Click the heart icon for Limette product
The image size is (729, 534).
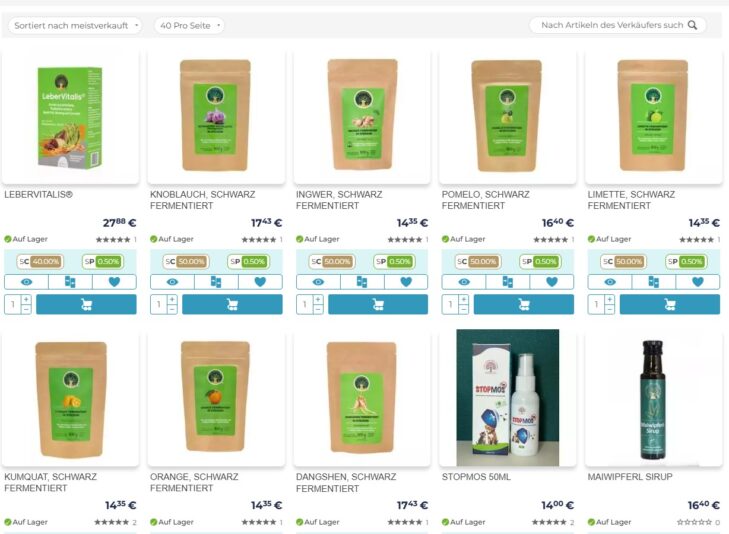[698, 282]
